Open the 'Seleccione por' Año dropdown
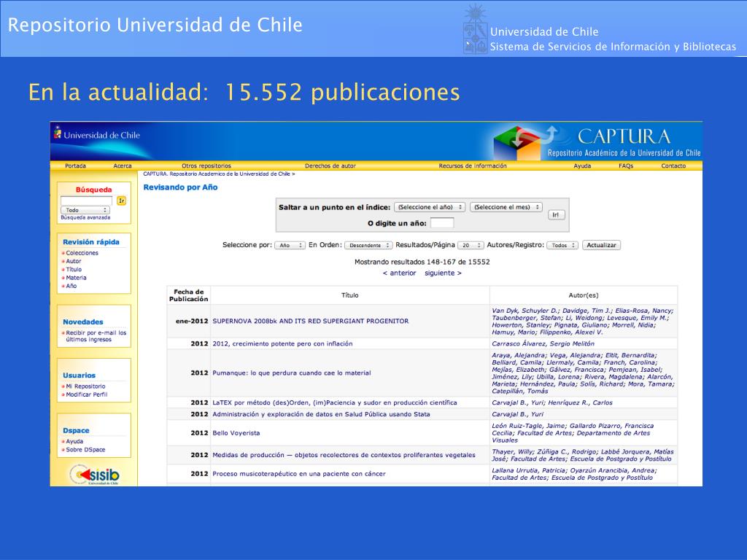This screenshot has width=747, height=560. pos(290,245)
